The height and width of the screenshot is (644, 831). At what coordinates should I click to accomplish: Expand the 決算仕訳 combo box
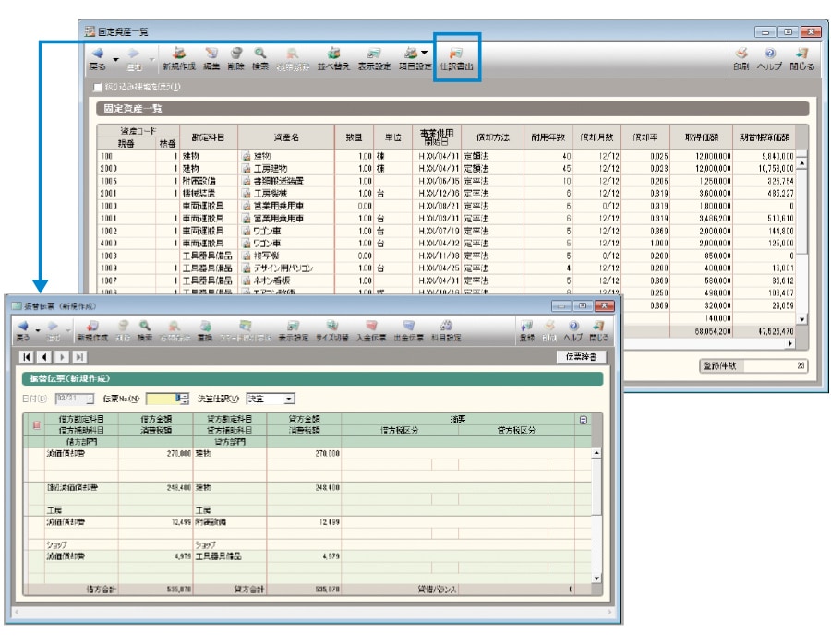[289, 399]
